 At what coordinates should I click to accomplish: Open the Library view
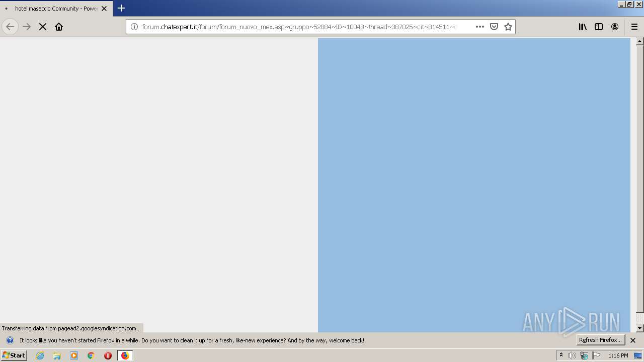click(583, 27)
